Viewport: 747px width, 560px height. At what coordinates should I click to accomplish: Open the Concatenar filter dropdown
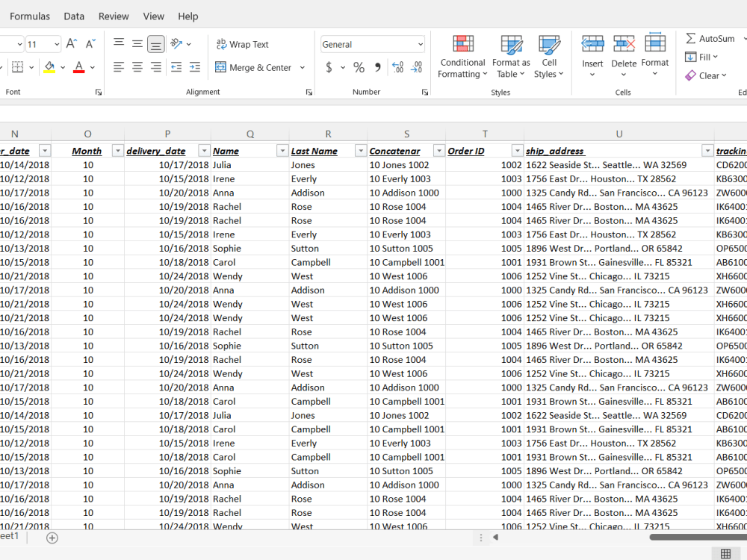click(x=438, y=151)
